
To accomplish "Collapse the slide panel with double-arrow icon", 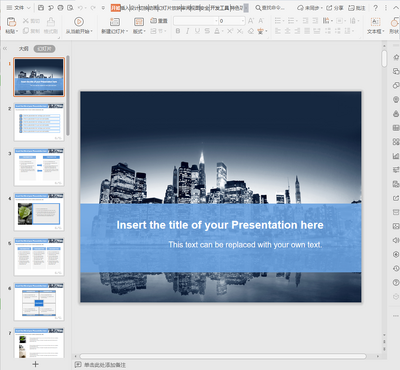I will [5, 49].
